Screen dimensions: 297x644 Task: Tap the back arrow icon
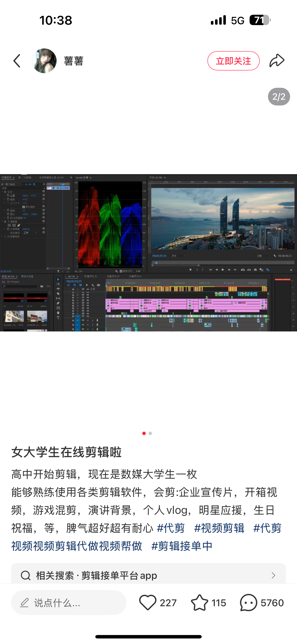17,61
